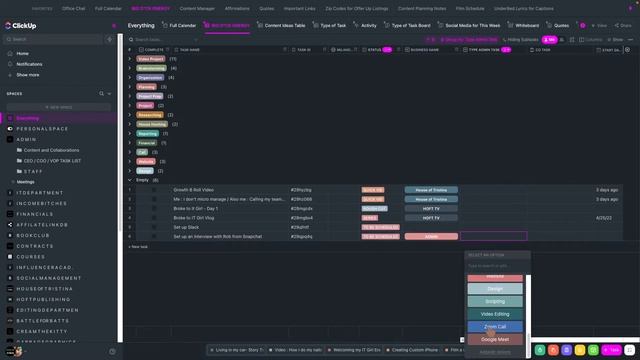Screen dimensions: 640x360
Task: Click the purple round icon in bottom tray
Action: [567, 350]
